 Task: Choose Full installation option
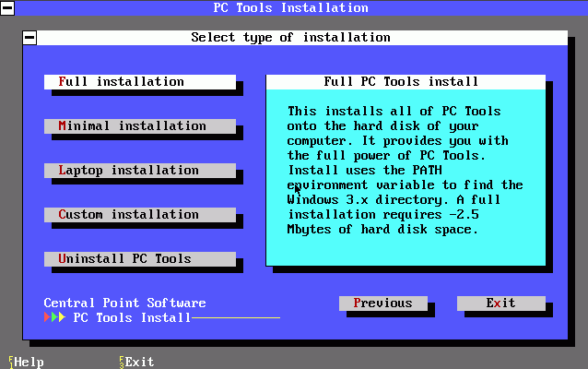[x=140, y=82]
